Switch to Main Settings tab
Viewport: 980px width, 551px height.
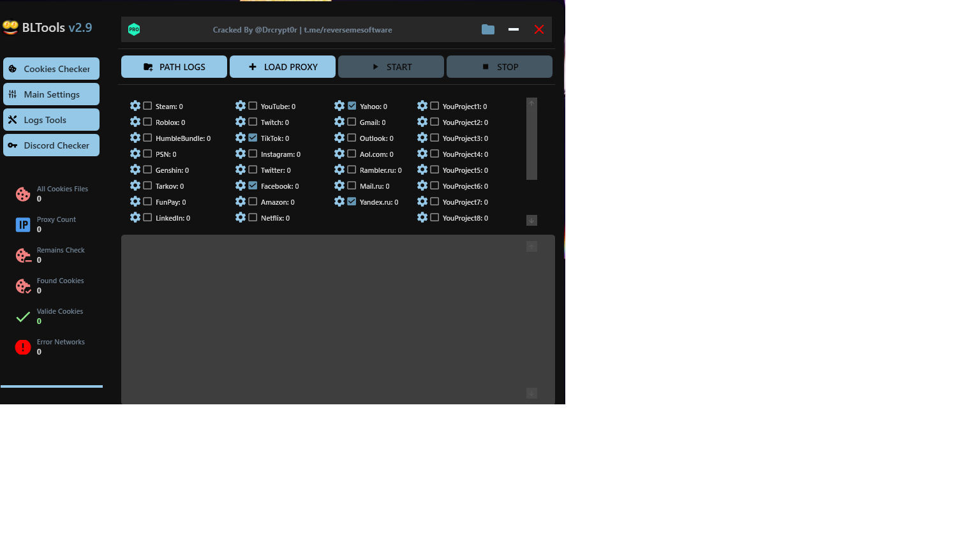click(51, 94)
